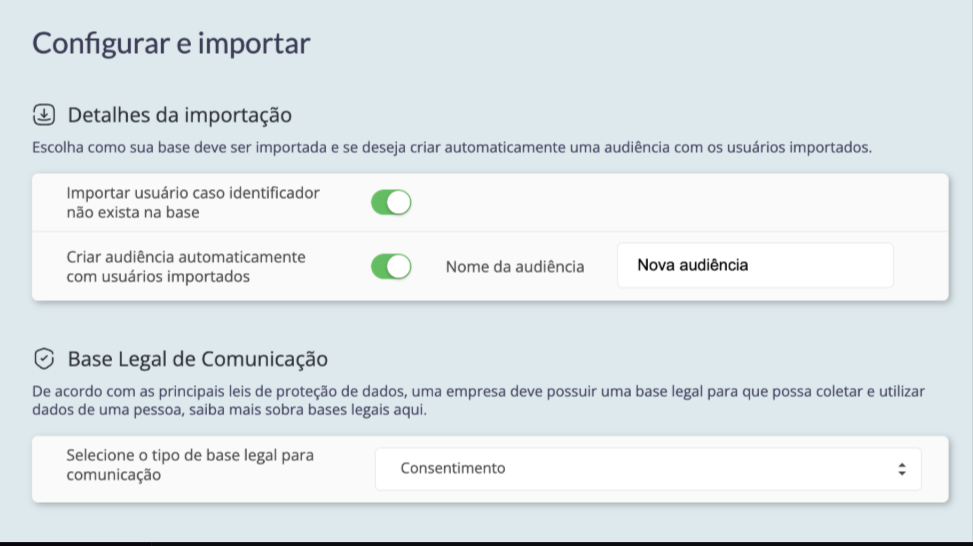Viewport: 973px width, 546px height.
Task: Click the download icon beside Detalhes da importação
Action: click(44, 115)
